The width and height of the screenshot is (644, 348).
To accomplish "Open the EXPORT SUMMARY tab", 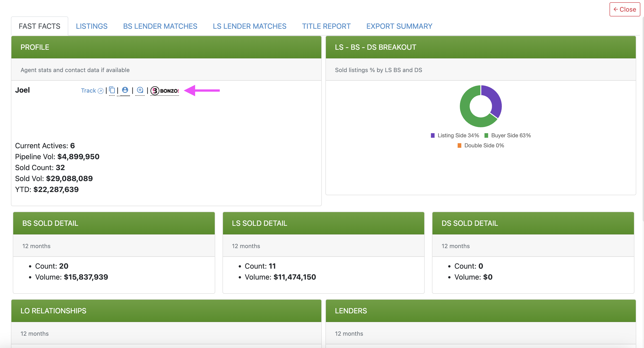I will [399, 26].
